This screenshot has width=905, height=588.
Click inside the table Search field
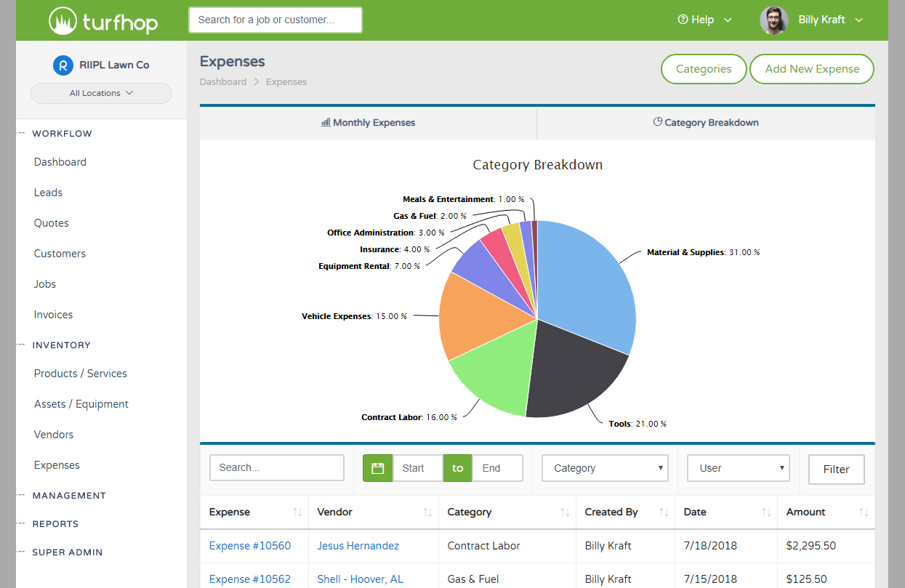click(x=276, y=467)
